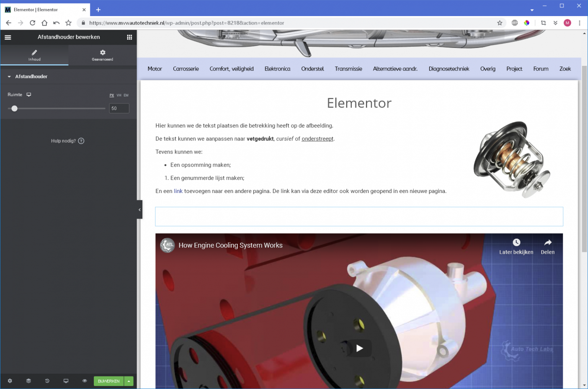Reload the page
Viewport: 588px width, 389px height.
coord(33,23)
